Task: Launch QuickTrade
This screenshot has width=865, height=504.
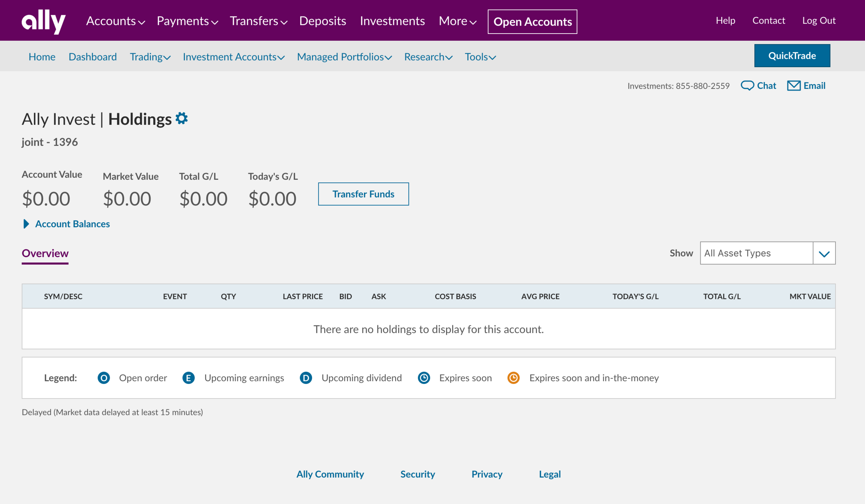Action: pos(792,56)
